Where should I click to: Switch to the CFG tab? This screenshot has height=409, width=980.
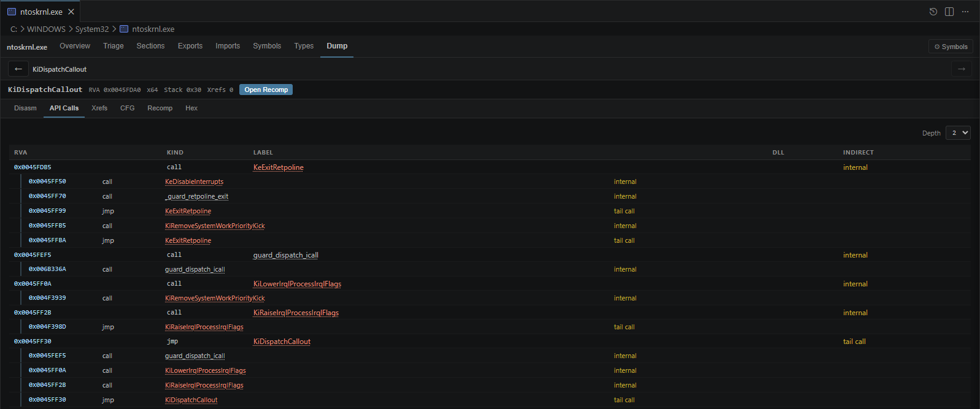point(127,108)
